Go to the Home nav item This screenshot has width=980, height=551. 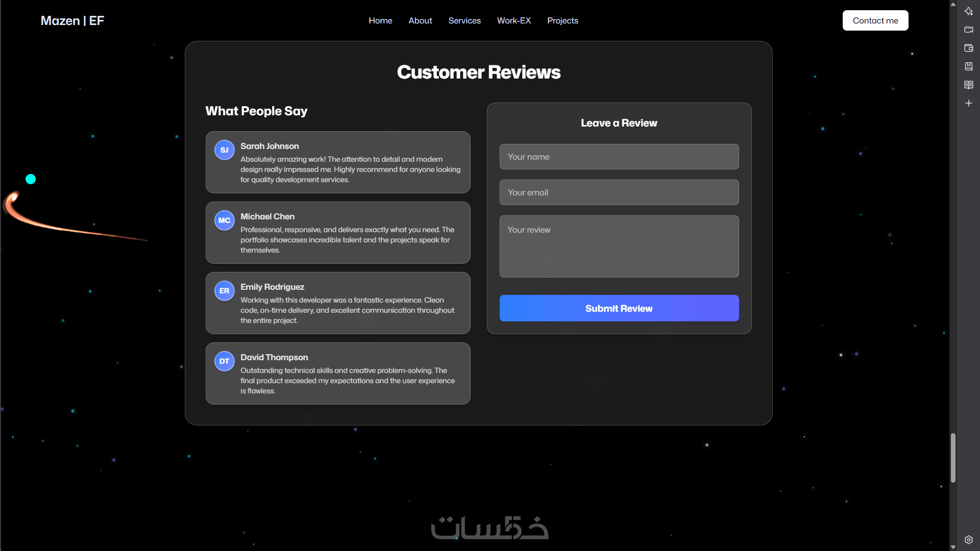click(x=380, y=20)
